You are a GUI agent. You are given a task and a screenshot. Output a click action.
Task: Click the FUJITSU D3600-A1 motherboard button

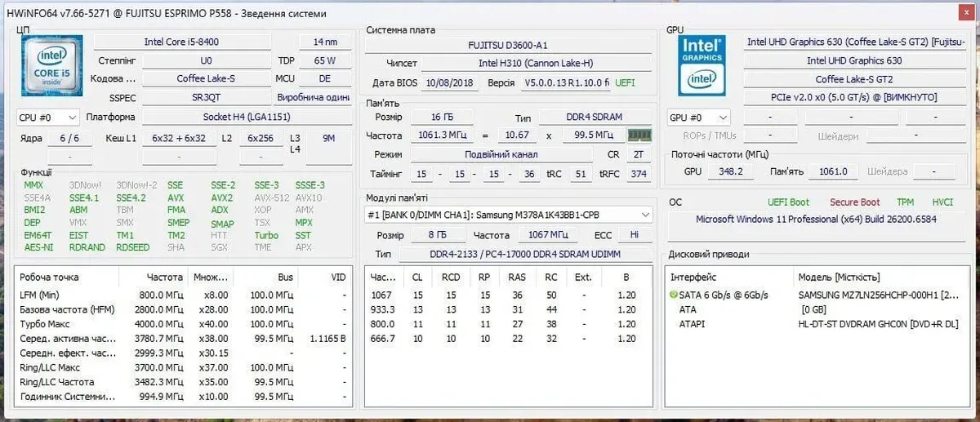pyautogui.click(x=509, y=47)
